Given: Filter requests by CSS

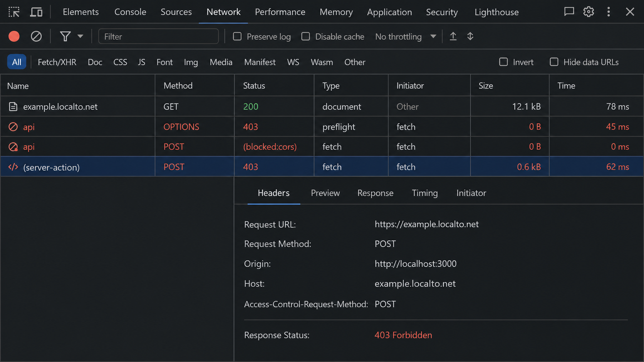Looking at the screenshot, I should (120, 62).
